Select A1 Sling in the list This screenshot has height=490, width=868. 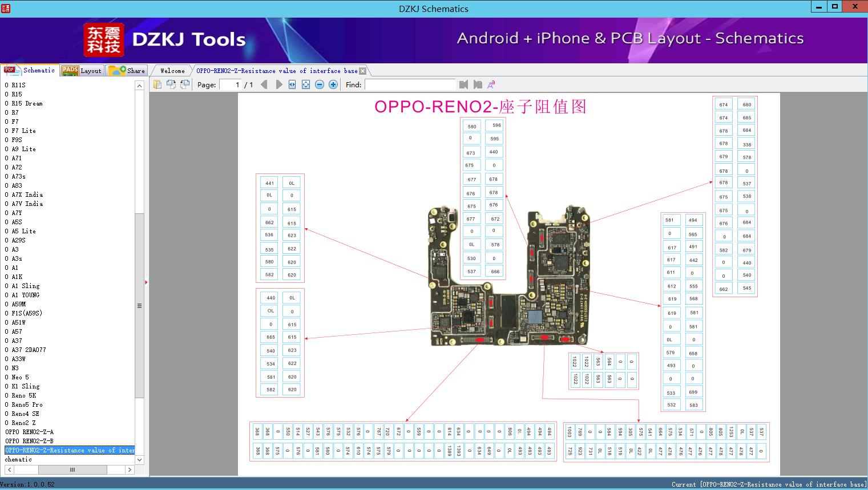22,286
